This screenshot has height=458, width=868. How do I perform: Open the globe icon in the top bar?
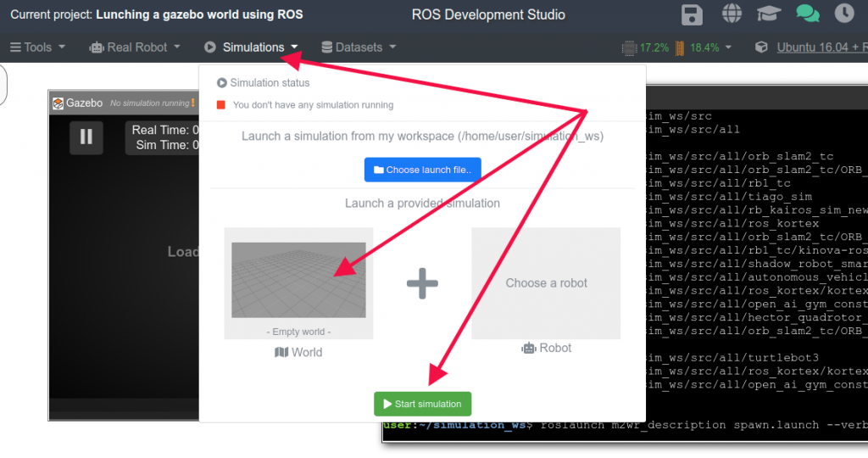click(x=732, y=14)
